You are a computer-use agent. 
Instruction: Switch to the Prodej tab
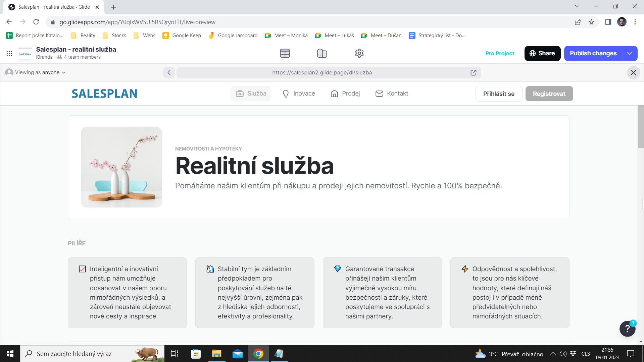pyautogui.click(x=345, y=94)
